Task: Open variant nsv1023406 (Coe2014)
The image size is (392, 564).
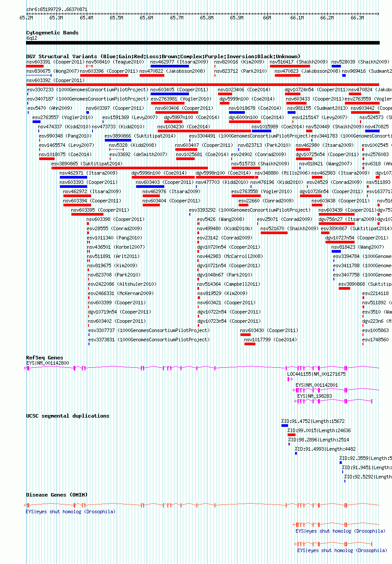Action: click(244, 90)
